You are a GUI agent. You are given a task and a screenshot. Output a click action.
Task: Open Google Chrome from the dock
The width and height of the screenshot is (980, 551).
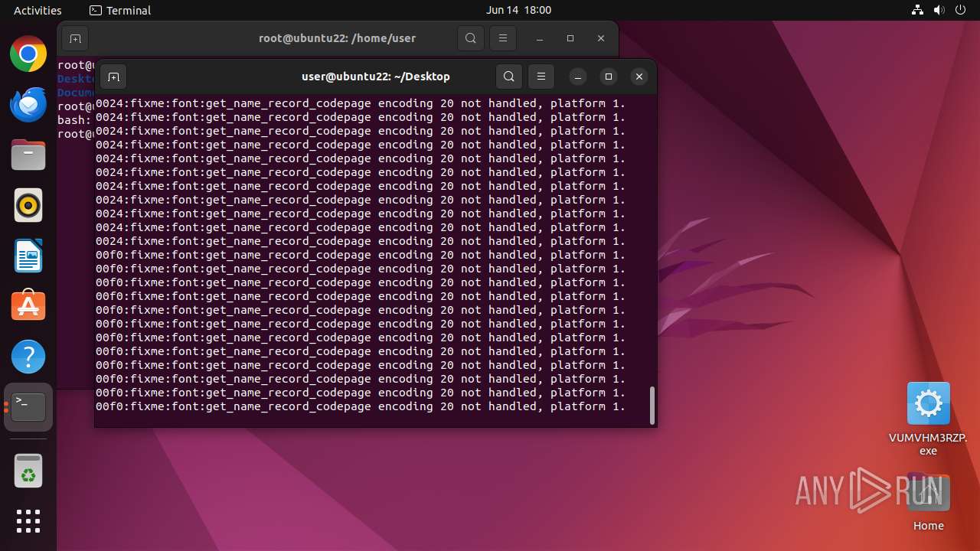point(28,54)
